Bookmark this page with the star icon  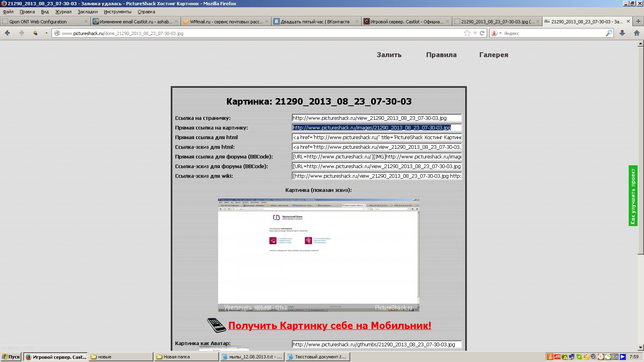point(467,33)
